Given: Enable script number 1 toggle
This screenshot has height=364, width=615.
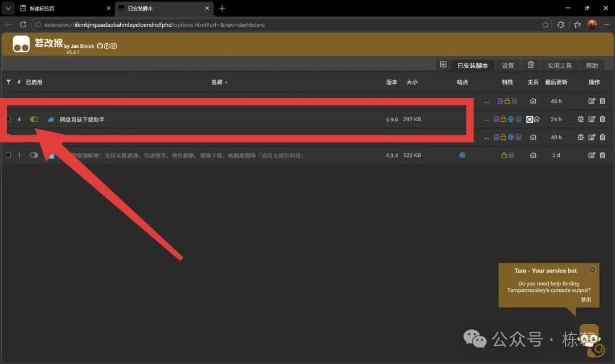Looking at the screenshot, I should click(34, 155).
